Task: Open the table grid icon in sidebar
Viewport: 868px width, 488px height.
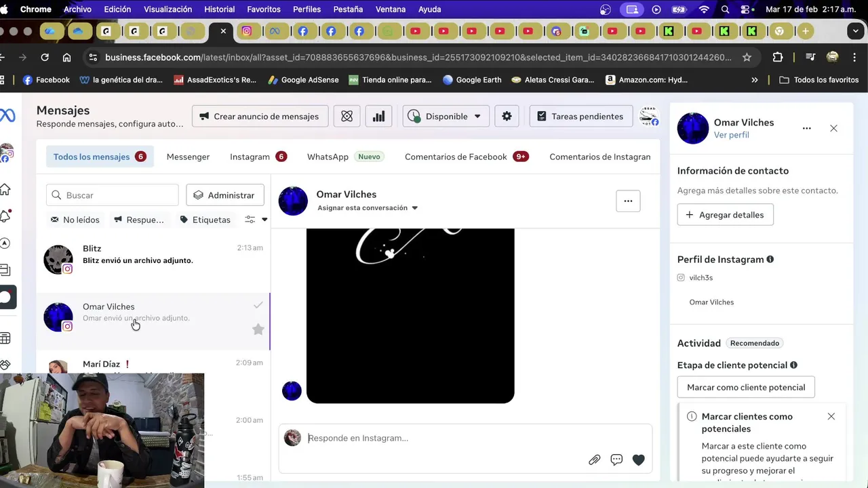Action: [5, 338]
